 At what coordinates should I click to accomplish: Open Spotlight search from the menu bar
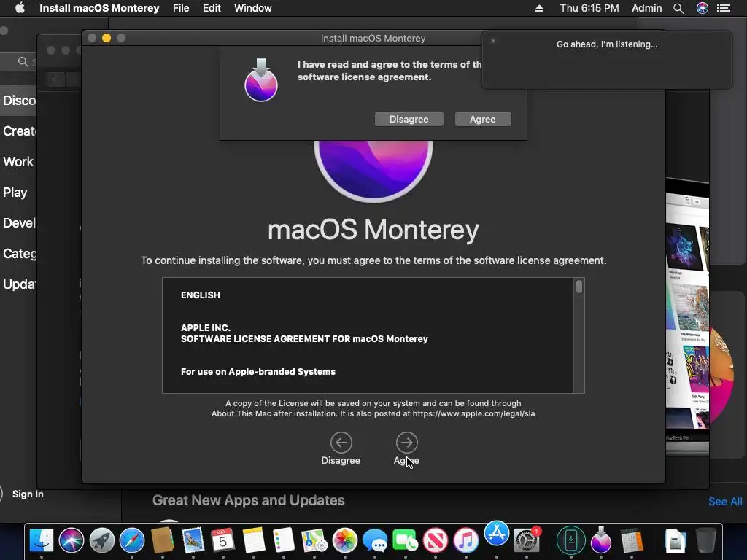pos(678,8)
